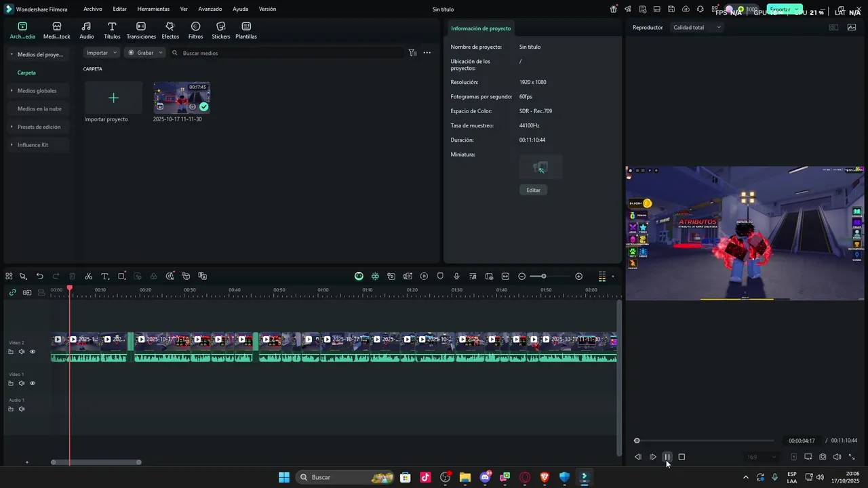Click the Editar thumbnail button
The height and width of the screenshot is (488, 868).
pyautogui.click(x=534, y=190)
